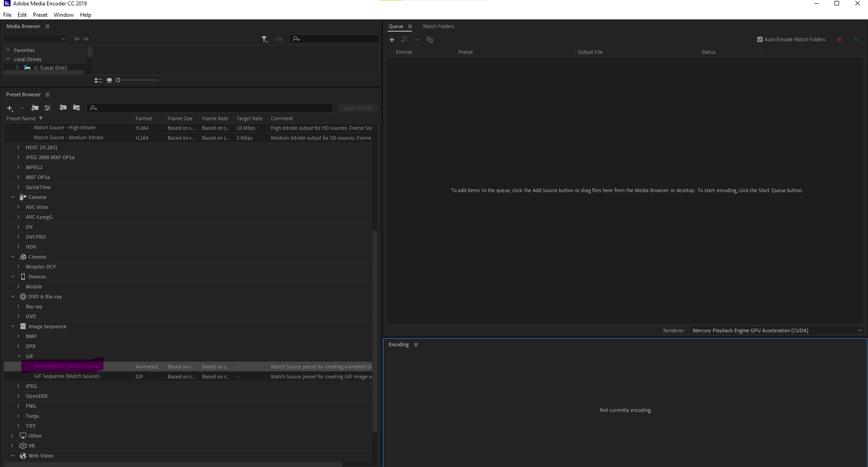Collapse the Favorites tree section
The image size is (868, 467).
[x=8, y=50]
